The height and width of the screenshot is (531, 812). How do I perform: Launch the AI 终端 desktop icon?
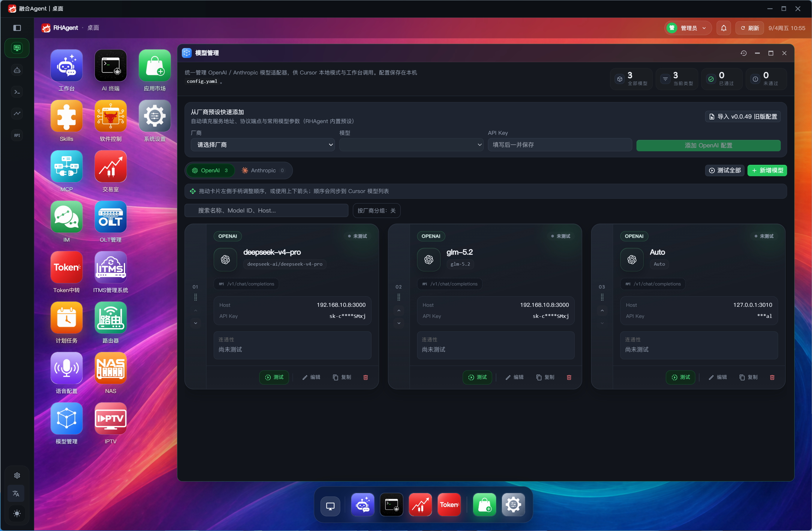pos(110,65)
